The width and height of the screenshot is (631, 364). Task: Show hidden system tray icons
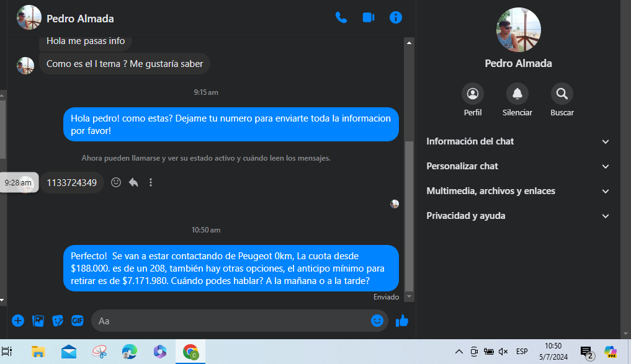point(459,352)
